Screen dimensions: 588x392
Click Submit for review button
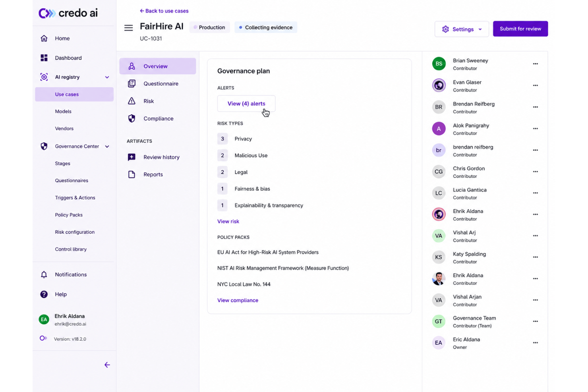click(520, 29)
